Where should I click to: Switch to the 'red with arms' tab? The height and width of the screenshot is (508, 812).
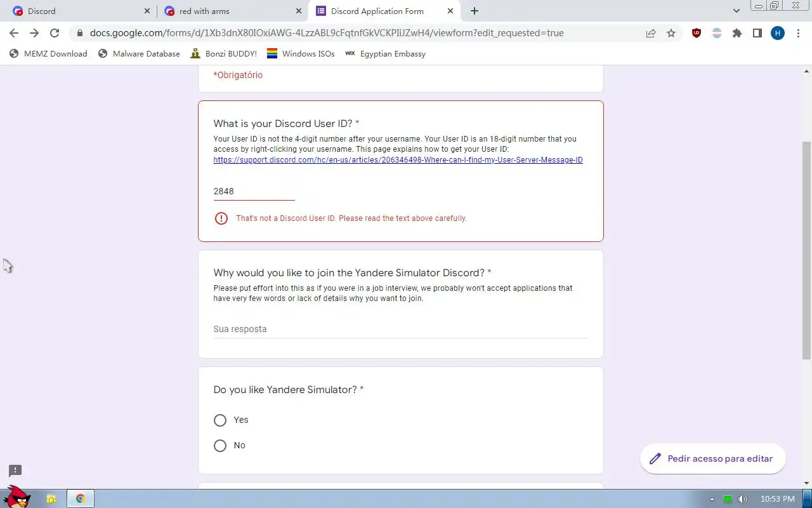point(232,11)
